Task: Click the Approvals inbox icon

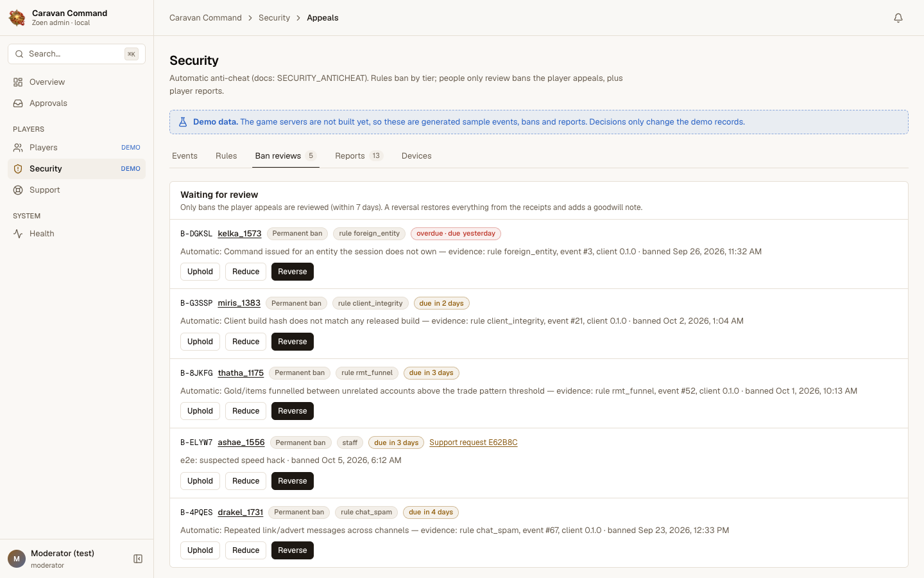Action: 18,103
